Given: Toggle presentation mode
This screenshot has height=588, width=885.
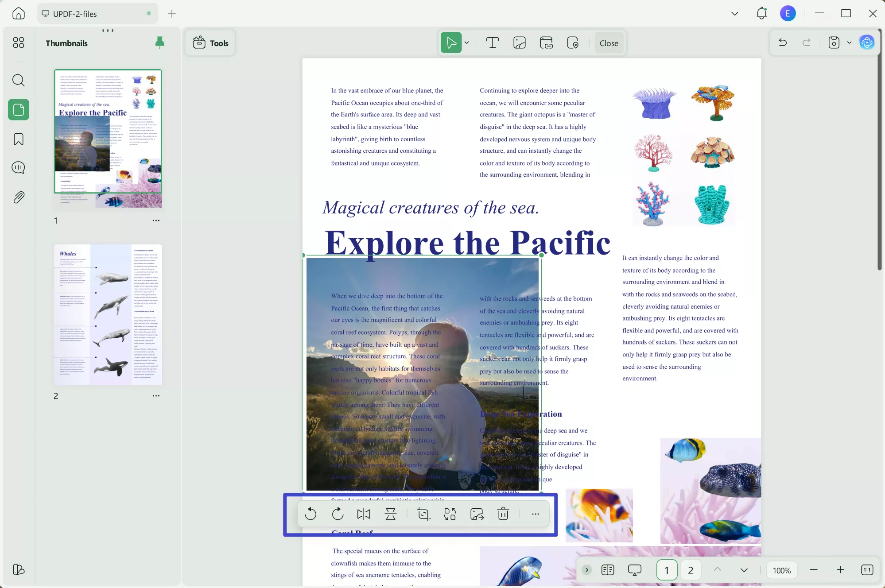Looking at the screenshot, I should coord(634,570).
